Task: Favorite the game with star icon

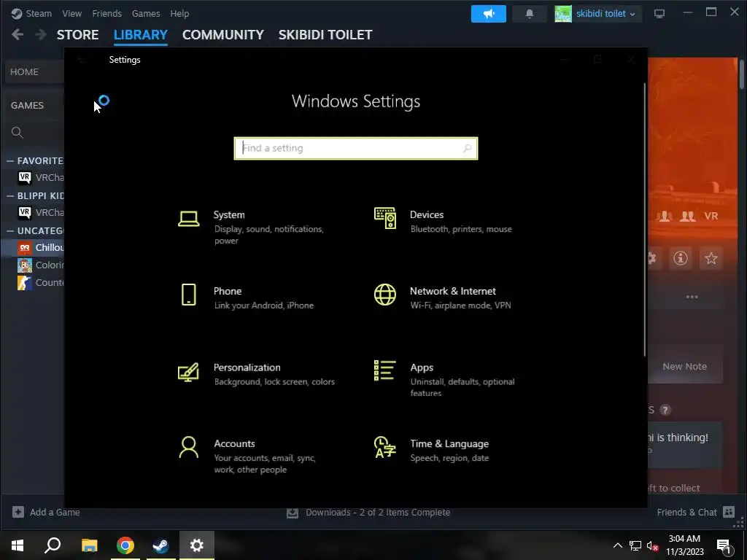Action: point(711,258)
